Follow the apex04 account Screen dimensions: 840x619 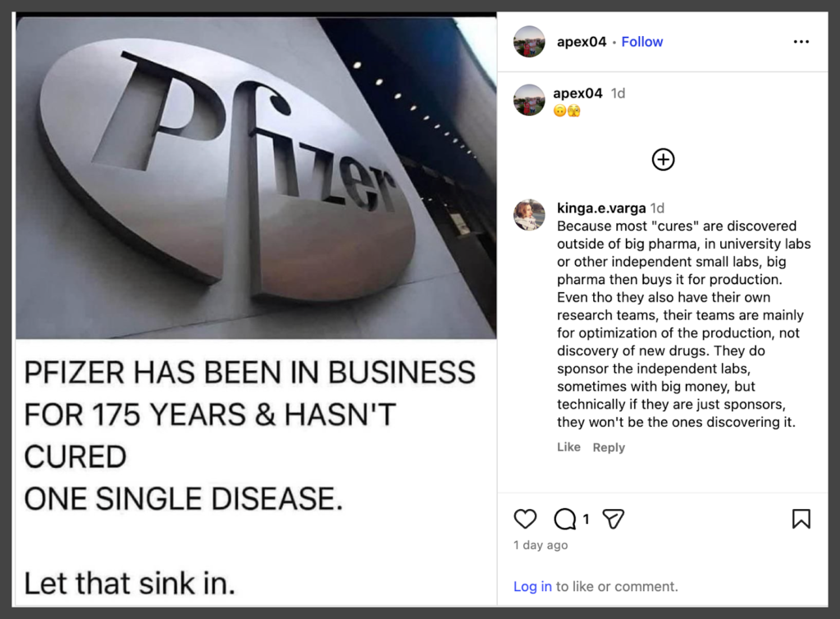641,42
